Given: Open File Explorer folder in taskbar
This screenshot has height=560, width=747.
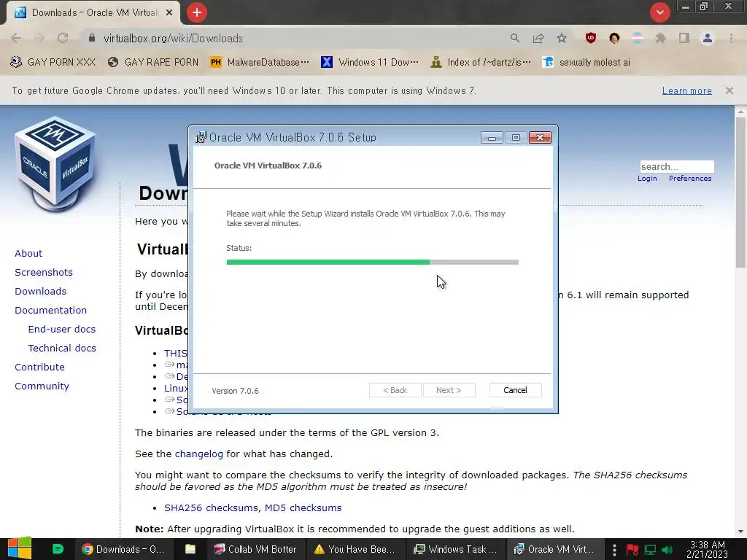Looking at the screenshot, I should click(190, 549).
